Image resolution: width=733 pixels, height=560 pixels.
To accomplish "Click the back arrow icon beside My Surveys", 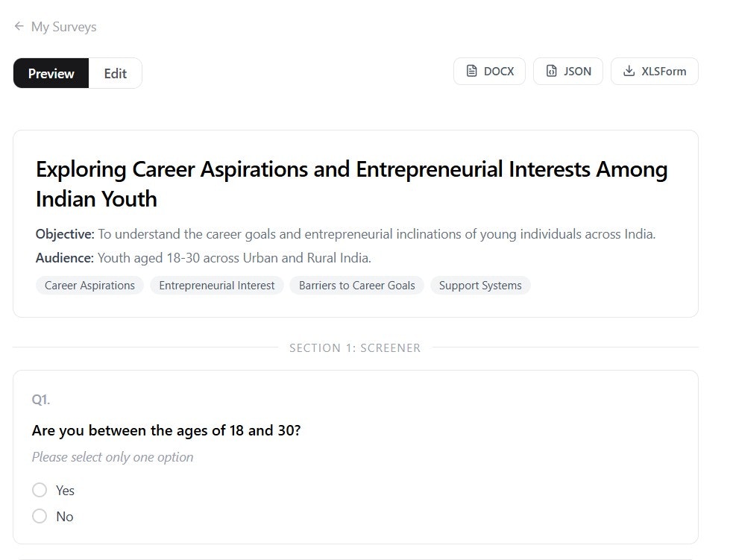I will pos(19,26).
